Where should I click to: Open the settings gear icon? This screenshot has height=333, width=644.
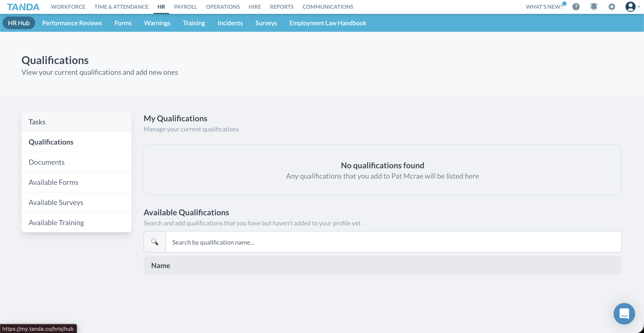click(612, 7)
